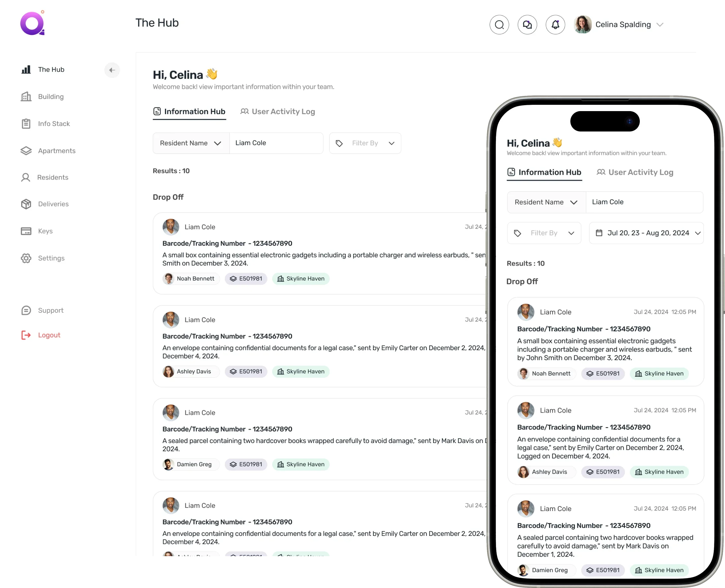Click the Noah Bennett tag in first card
Image resolution: width=725 pixels, height=588 pixels.
click(191, 279)
